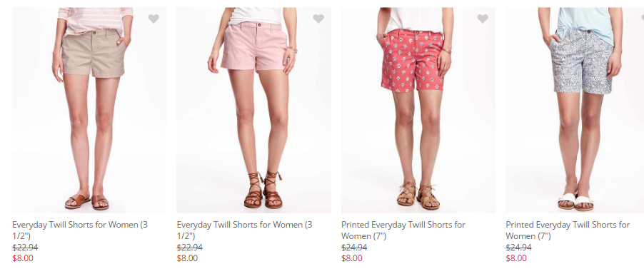This screenshot has height=269, width=644.
Task: View the blue paisley printed shorts photo
Action: 575,110
